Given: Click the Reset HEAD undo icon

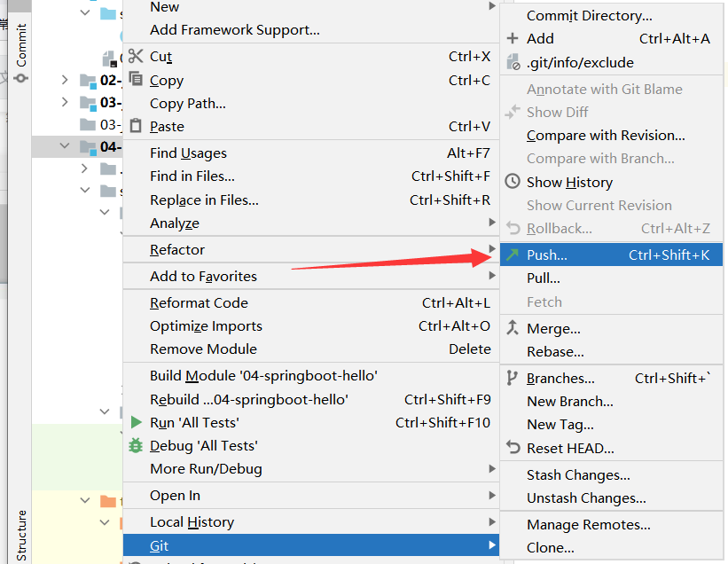Looking at the screenshot, I should [513, 447].
